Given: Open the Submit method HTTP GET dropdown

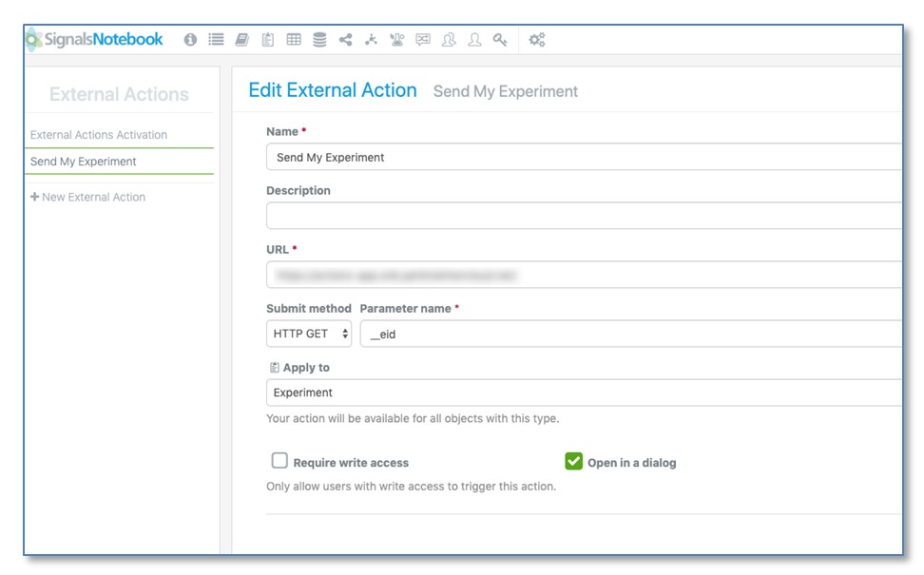Looking at the screenshot, I should point(309,334).
